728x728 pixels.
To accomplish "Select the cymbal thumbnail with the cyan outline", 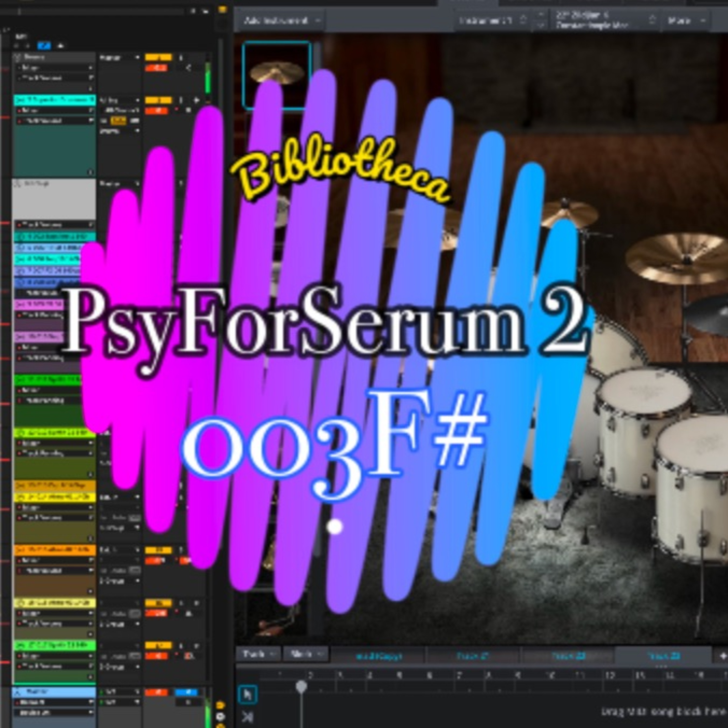I will pyautogui.click(x=277, y=75).
